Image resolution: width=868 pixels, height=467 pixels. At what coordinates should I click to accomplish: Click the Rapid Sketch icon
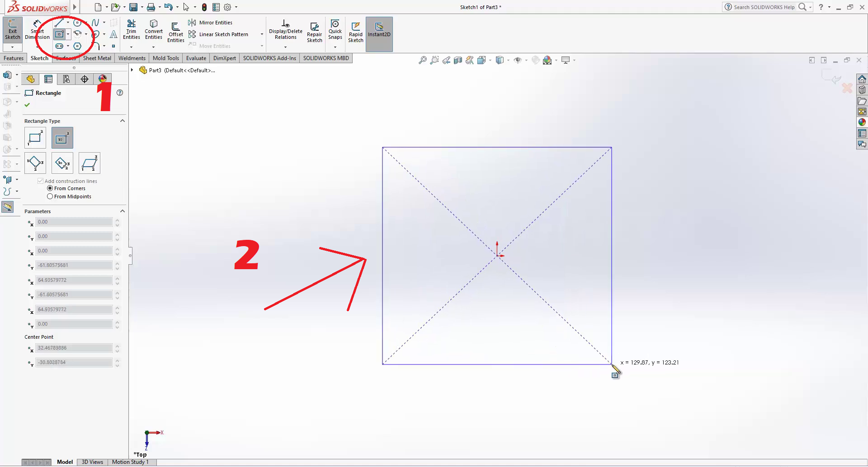tap(356, 32)
